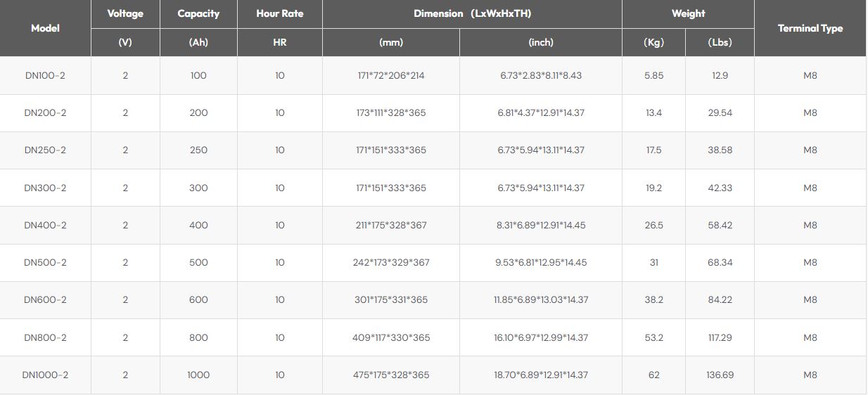Click the (Lbs) sub-header

pos(720,42)
